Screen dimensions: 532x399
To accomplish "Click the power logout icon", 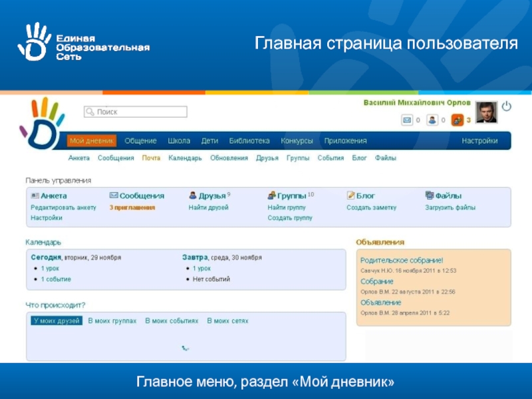I will tap(506, 106).
